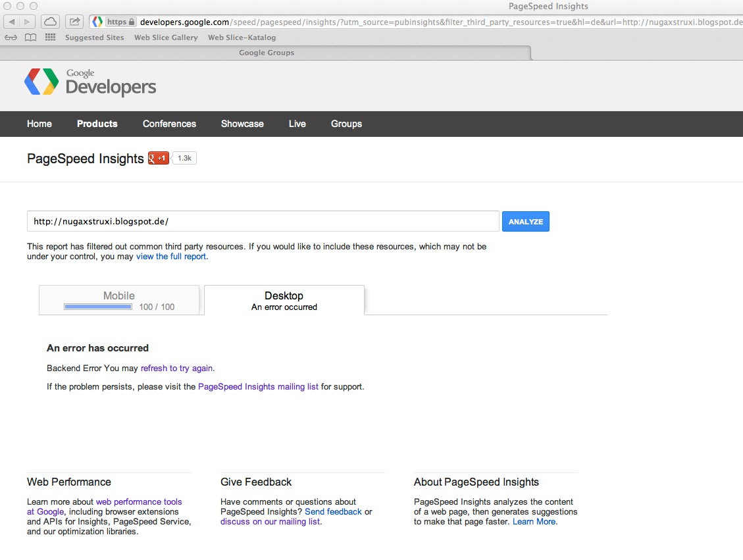The width and height of the screenshot is (743, 560).
Task: Click the browser back arrow button
Action: click(x=12, y=22)
